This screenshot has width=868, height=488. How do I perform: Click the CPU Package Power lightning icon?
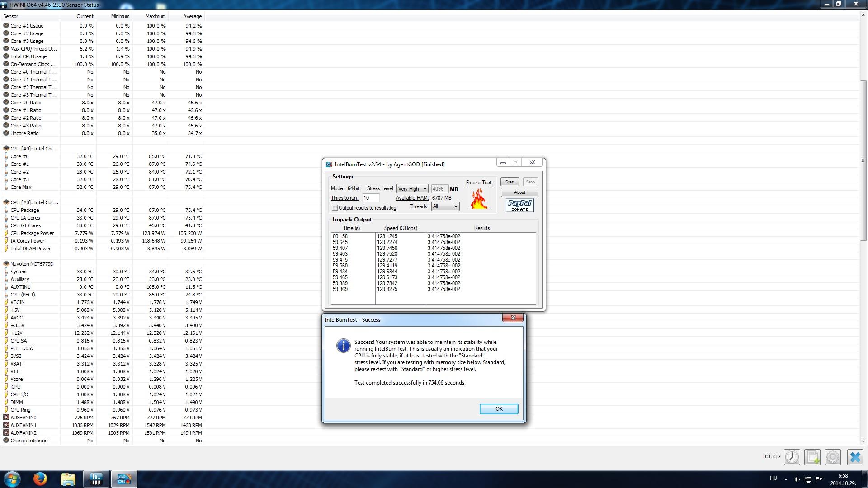(6, 233)
